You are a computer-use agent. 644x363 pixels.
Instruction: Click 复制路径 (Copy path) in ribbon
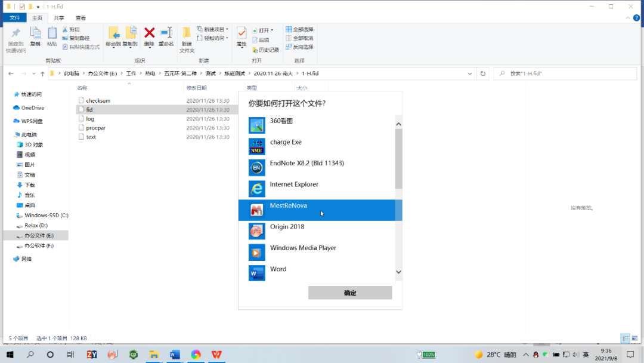(x=76, y=38)
